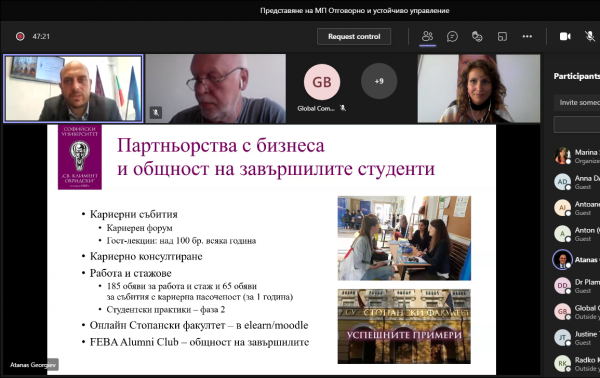The image size is (600, 378).
Task: Select the Atanas Georgiev video tile
Action: coord(73,88)
